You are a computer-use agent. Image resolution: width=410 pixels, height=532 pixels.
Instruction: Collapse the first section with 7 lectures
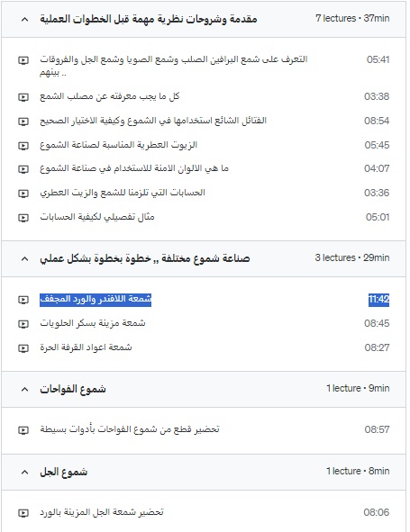coord(24,19)
